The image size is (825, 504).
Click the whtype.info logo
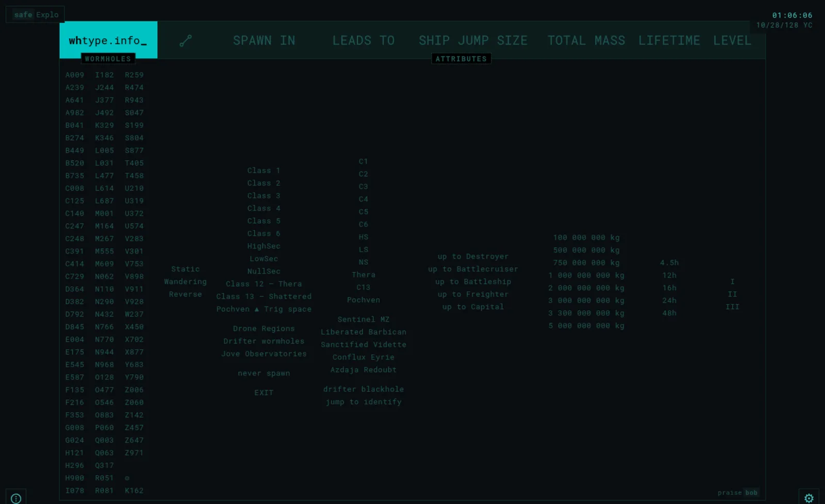click(108, 40)
